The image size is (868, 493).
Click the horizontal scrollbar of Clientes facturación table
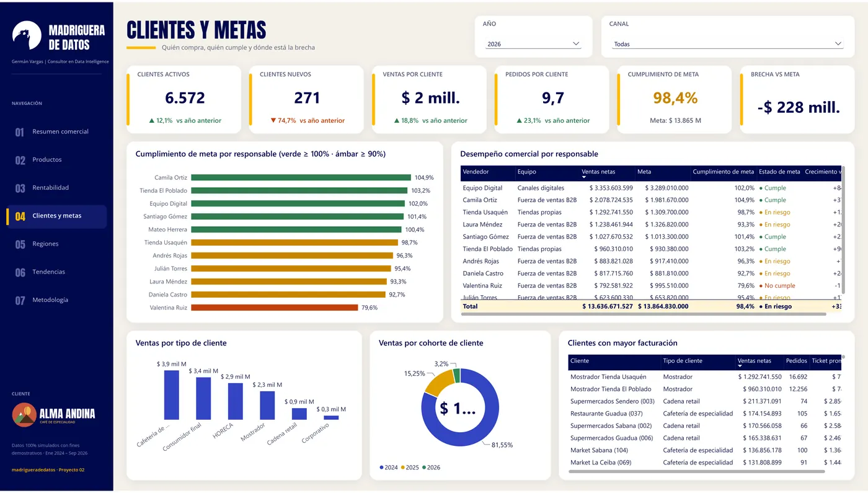point(696,472)
